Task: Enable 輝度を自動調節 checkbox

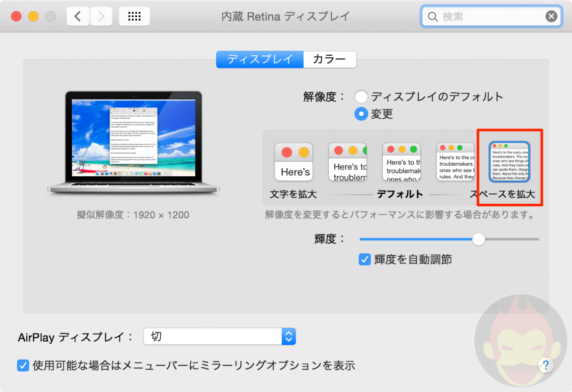Action: [x=366, y=259]
